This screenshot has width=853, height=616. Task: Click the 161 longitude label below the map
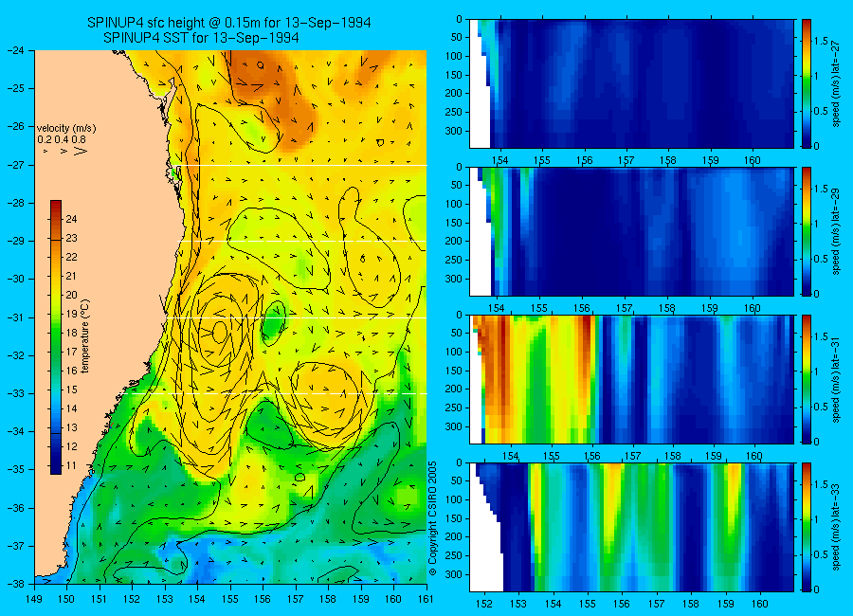[x=426, y=599]
